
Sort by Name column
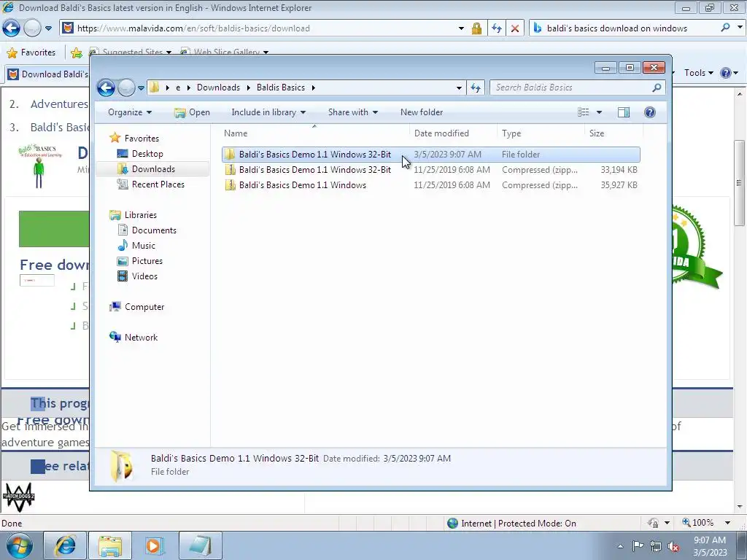click(314, 133)
